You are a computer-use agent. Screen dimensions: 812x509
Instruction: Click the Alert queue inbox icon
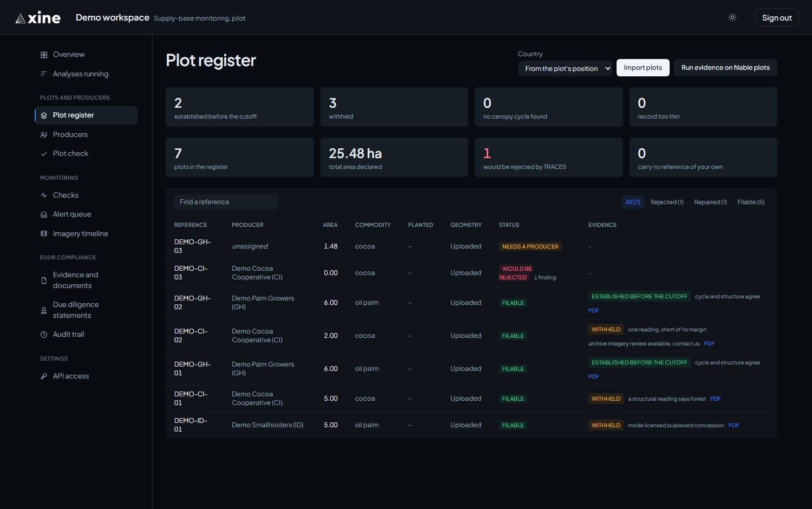tap(44, 214)
